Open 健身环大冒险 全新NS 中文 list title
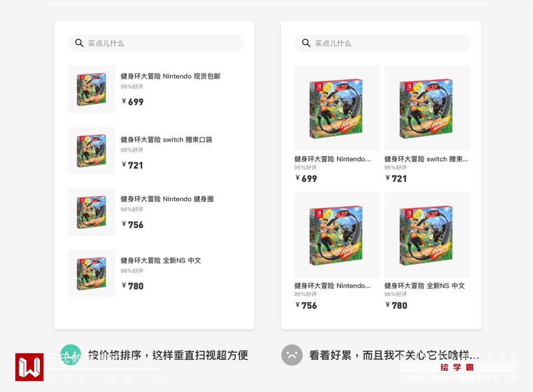This screenshot has width=533, height=392. pos(161,260)
